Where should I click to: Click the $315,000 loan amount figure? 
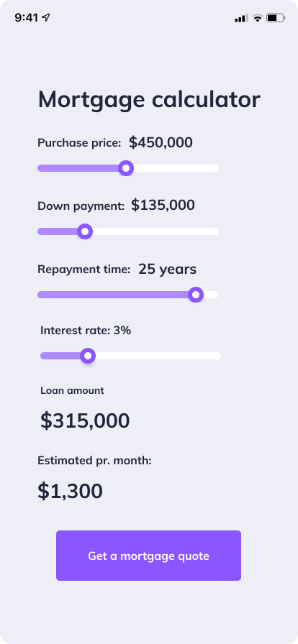[85, 421]
